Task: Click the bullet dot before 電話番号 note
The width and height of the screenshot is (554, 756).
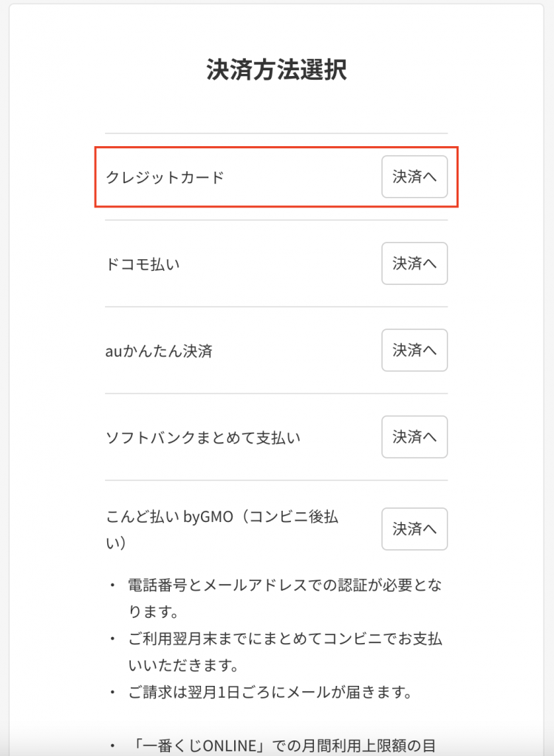Action: pos(112,586)
